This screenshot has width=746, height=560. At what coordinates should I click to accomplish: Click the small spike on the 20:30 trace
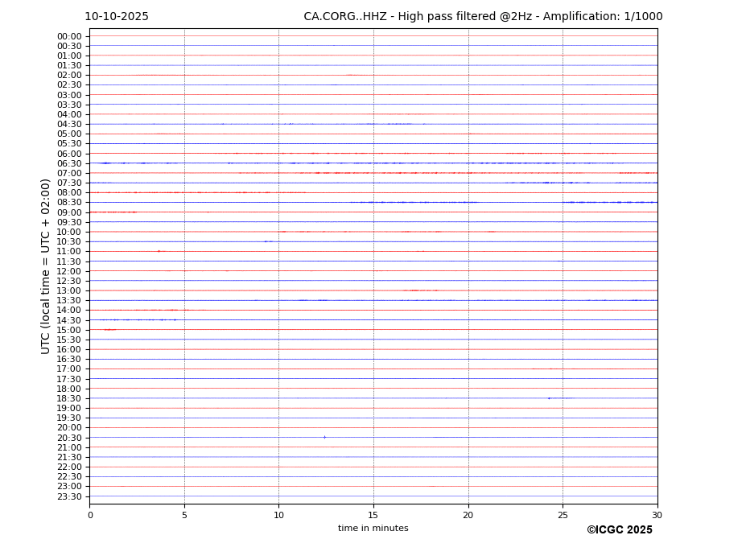324,437
